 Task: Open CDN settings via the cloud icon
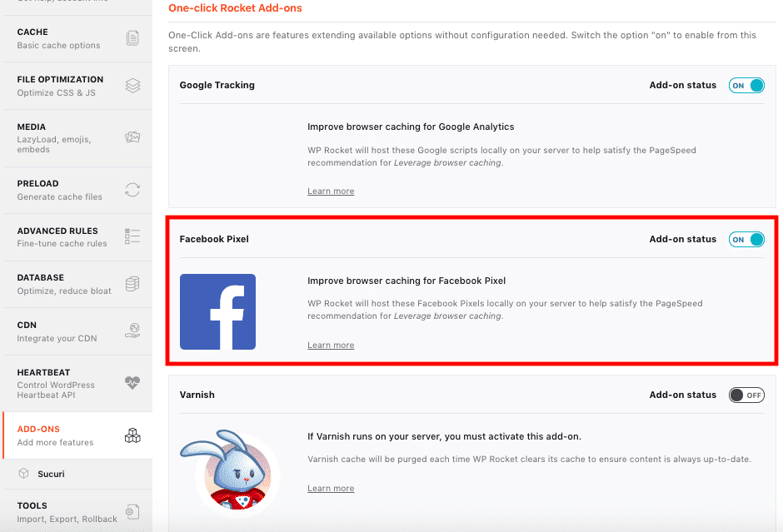[132, 330]
